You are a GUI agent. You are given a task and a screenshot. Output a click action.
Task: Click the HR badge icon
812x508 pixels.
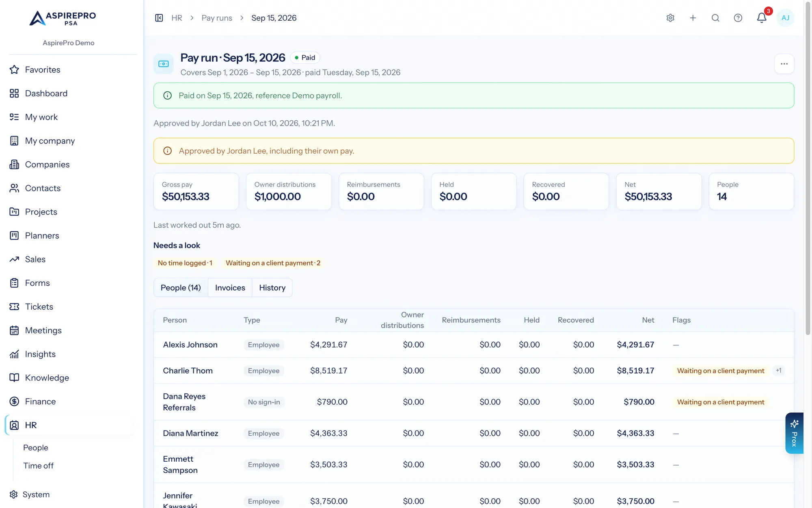pyautogui.click(x=14, y=425)
